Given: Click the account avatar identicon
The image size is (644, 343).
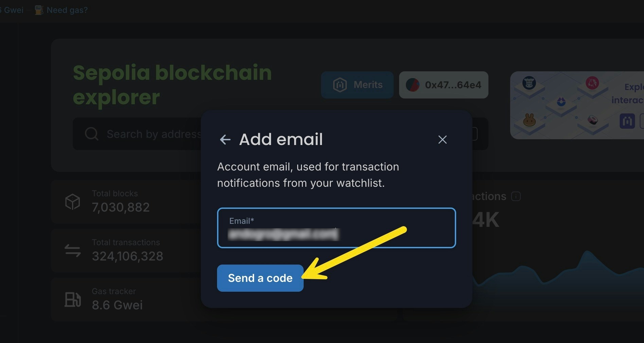Looking at the screenshot, I should tap(413, 85).
